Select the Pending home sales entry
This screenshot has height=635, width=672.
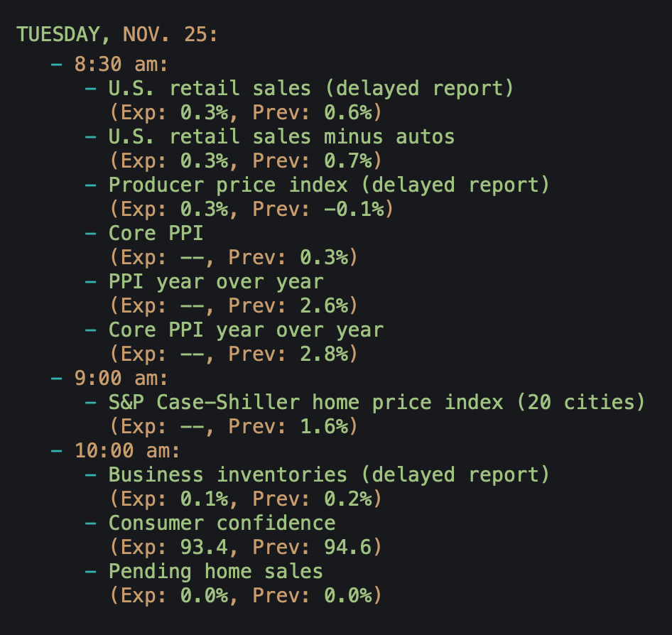coord(216,571)
